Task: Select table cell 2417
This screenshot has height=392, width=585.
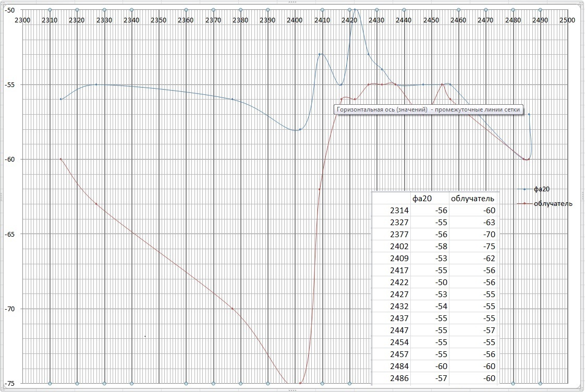Action: tap(399, 270)
